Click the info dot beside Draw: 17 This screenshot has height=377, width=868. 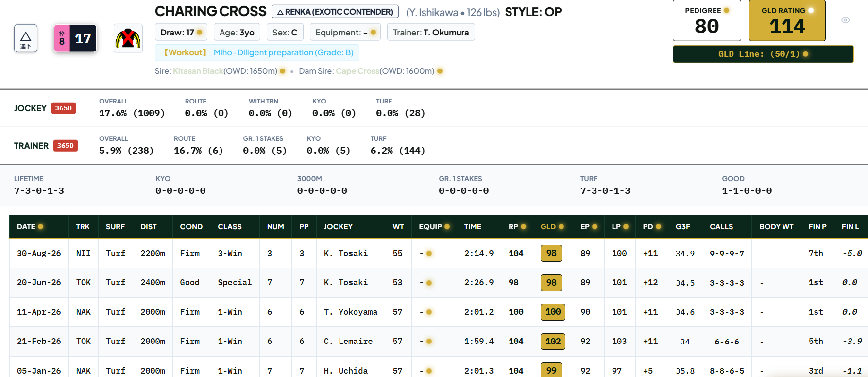click(x=199, y=33)
